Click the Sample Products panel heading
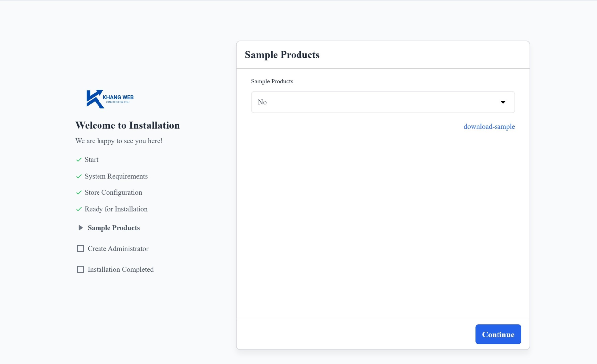Screen dimensions: 597x364 coord(282,55)
